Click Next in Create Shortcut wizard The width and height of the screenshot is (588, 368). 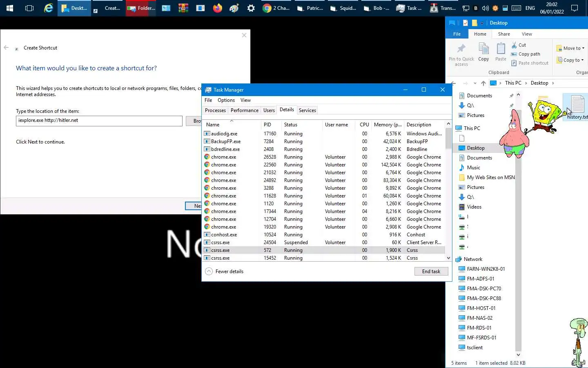point(194,206)
